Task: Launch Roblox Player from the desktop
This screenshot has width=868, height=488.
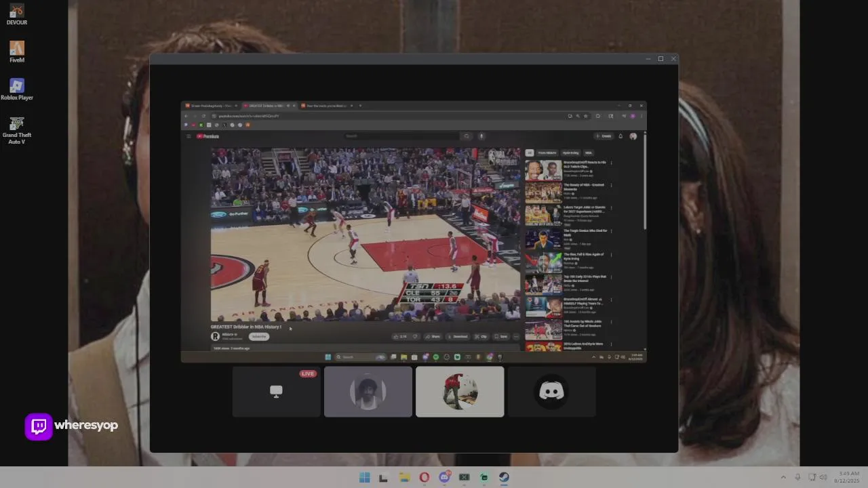Action: (x=17, y=89)
